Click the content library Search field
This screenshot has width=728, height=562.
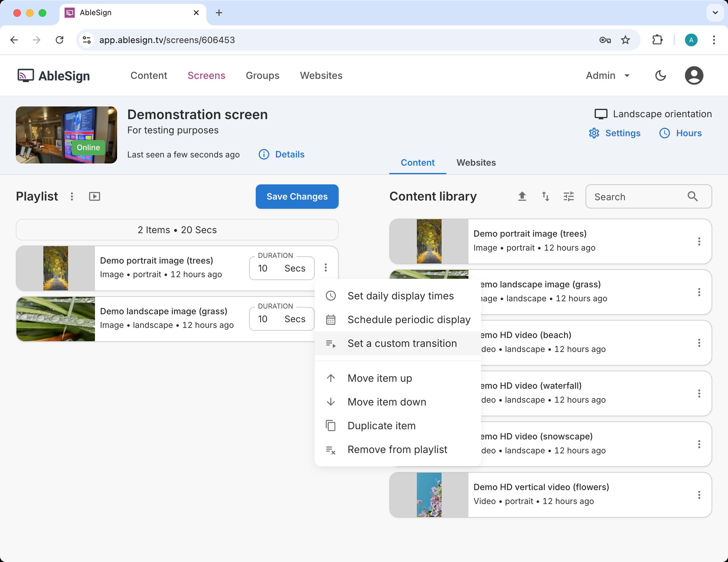(x=638, y=197)
